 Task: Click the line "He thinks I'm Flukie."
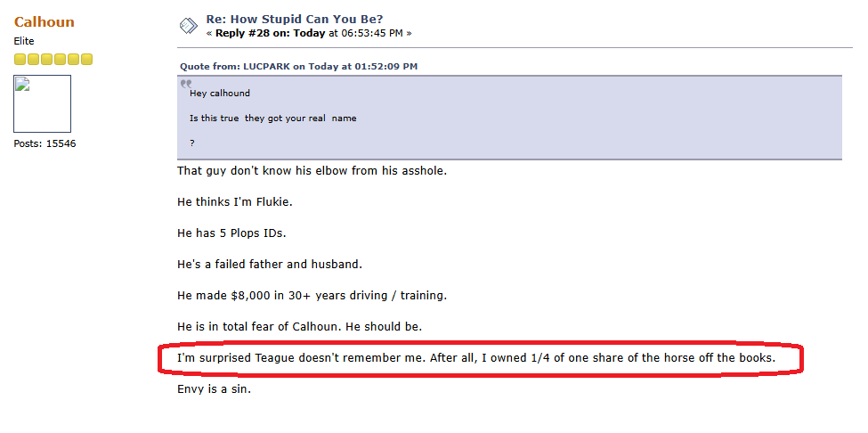(235, 201)
